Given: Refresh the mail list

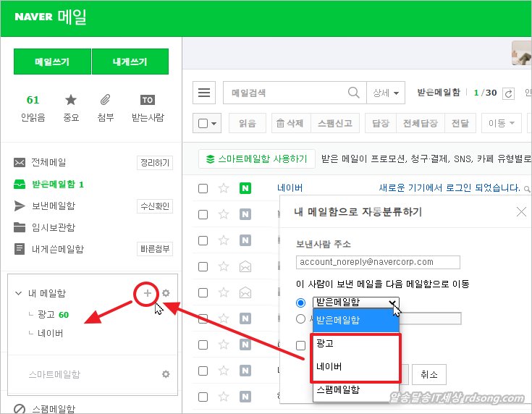Looking at the screenshot, I should (508, 93).
